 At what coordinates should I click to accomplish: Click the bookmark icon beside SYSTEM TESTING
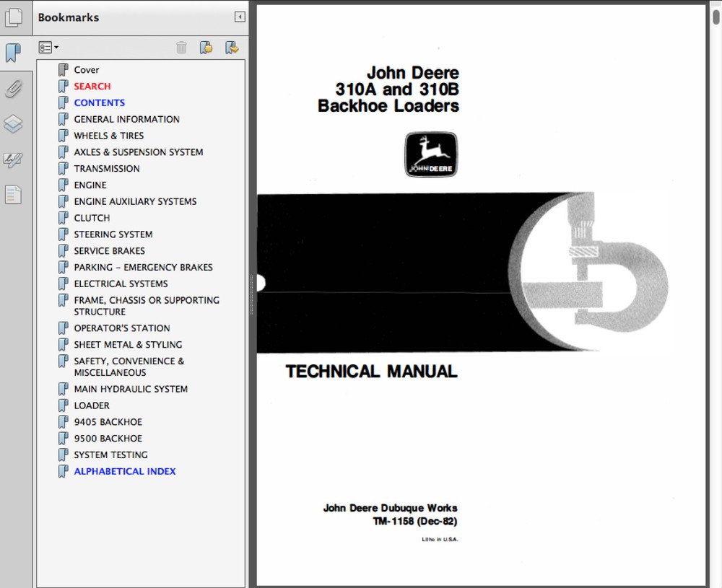click(x=63, y=455)
